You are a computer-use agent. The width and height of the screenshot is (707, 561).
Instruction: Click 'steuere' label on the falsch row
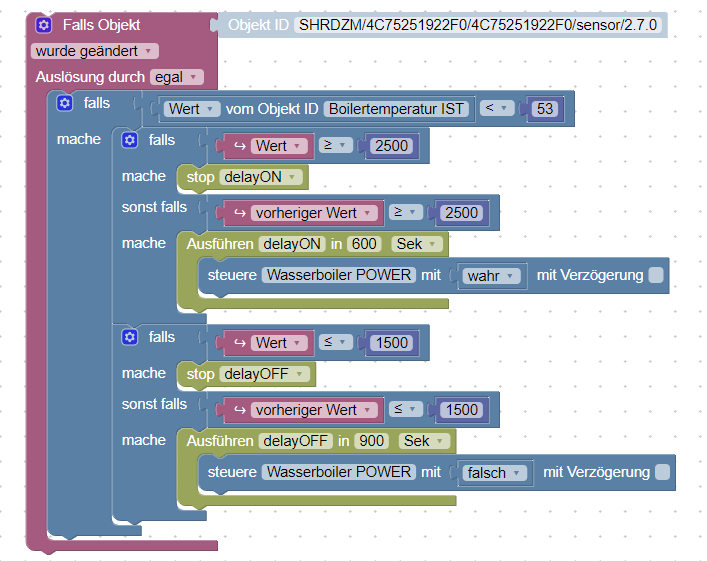tap(232, 472)
